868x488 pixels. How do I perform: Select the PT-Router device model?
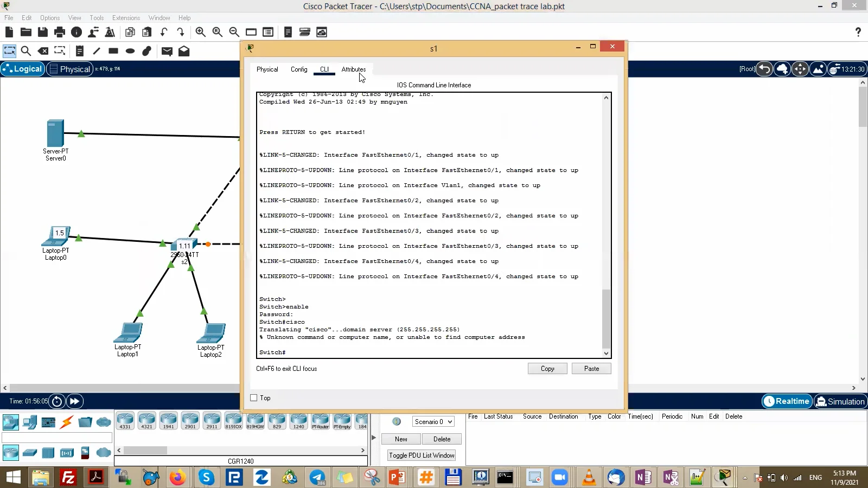click(321, 421)
